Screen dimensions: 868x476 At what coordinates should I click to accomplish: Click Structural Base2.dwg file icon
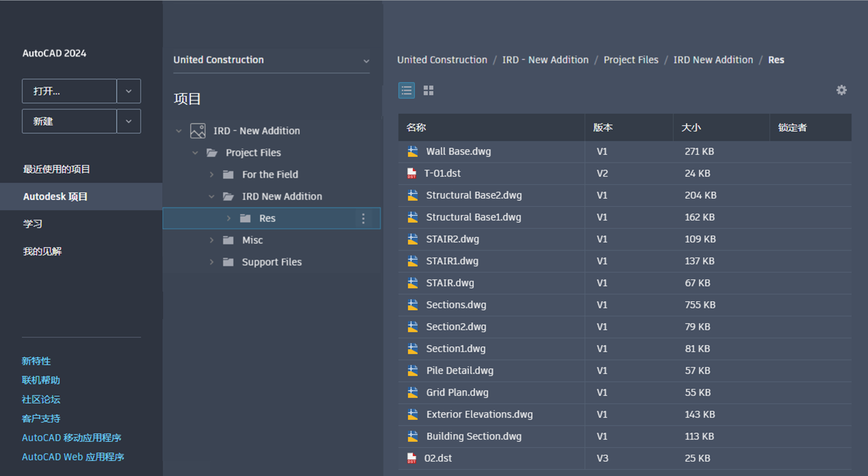pyautogui.click(x=412, y=195)
